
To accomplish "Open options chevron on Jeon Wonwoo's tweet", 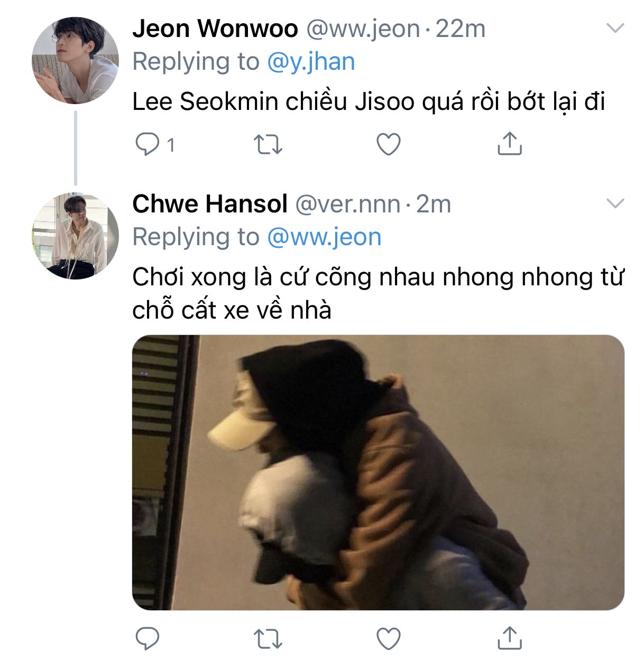I will point(615,28).
